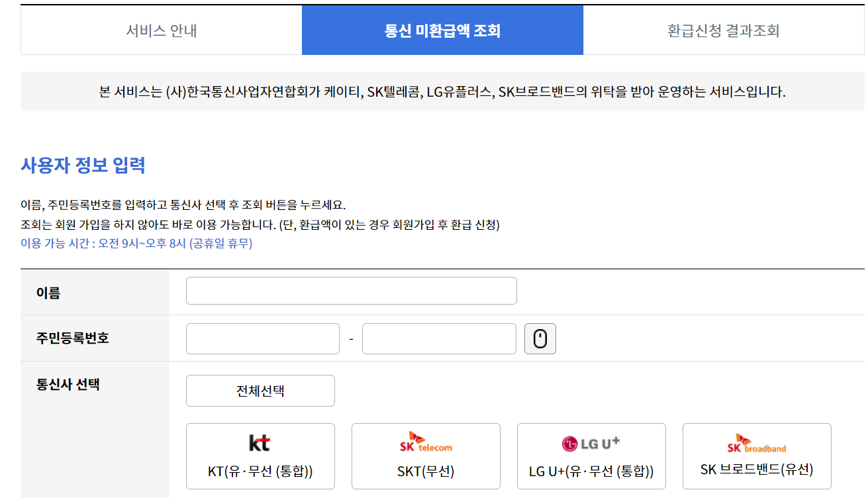Select the LG U+(유·무선 (통합)) carrier card
This screenshot has height=498, width=868.
coord(591,456)
